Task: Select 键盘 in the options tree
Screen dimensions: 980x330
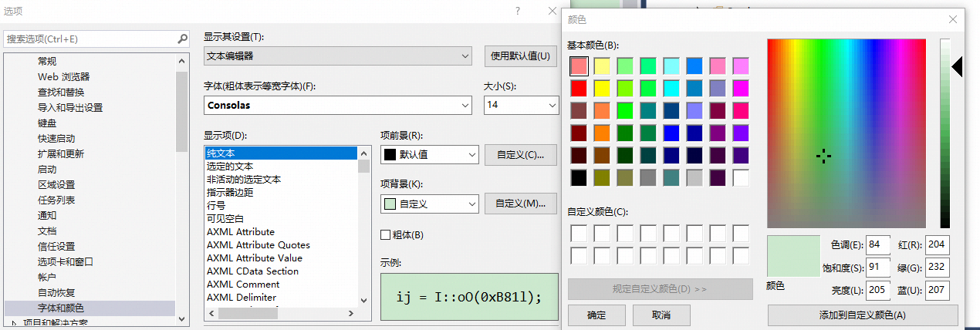Action: pos(47,123)
